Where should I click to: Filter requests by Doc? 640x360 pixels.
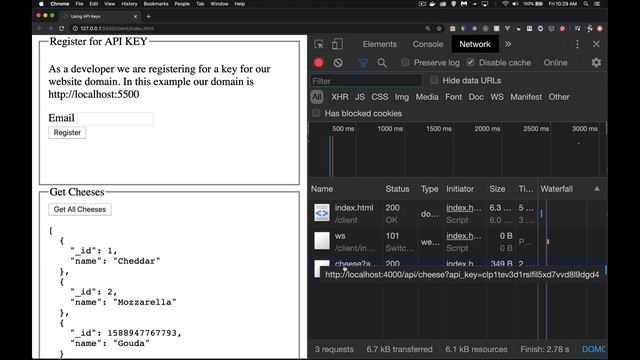coord(476,97)
